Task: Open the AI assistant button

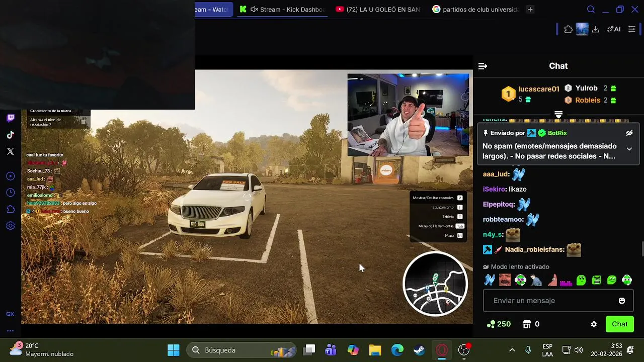Action: click(x=613, y=29)
